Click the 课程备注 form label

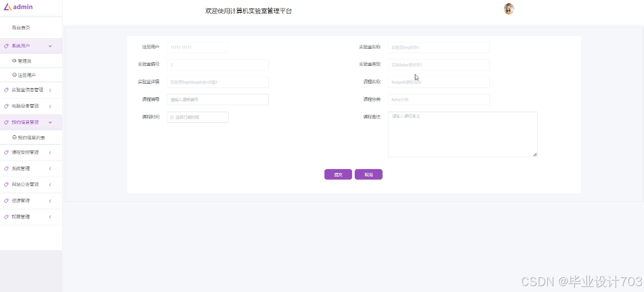(372, 116)
